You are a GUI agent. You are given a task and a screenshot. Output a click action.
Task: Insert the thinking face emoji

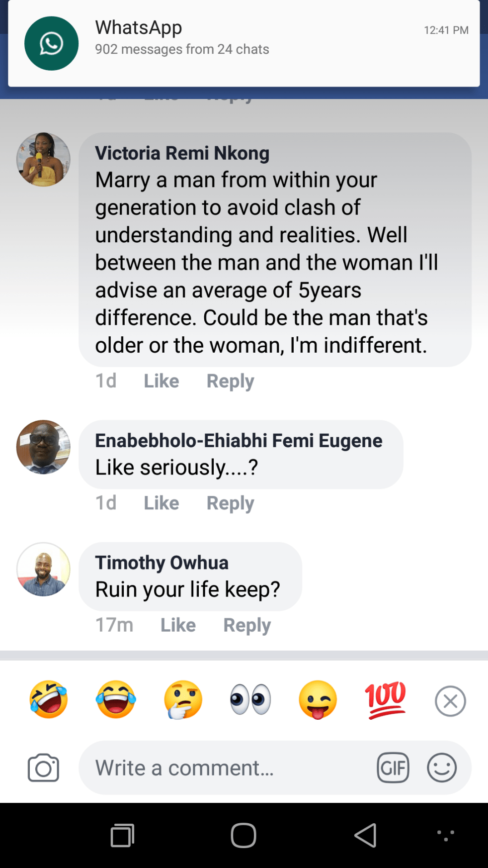tap(183, 699)
